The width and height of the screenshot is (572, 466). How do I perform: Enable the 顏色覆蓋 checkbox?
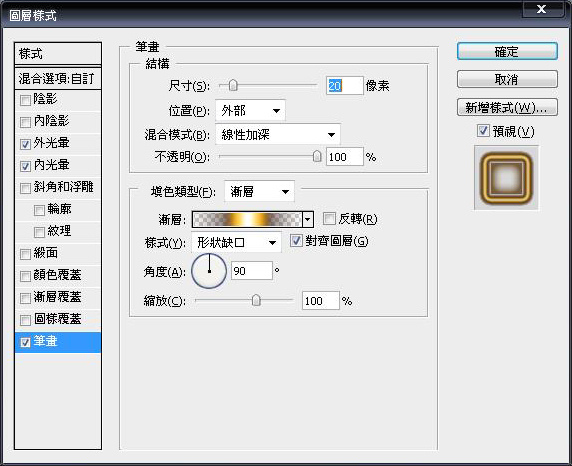pyautogui.click(x=25, y=276)
